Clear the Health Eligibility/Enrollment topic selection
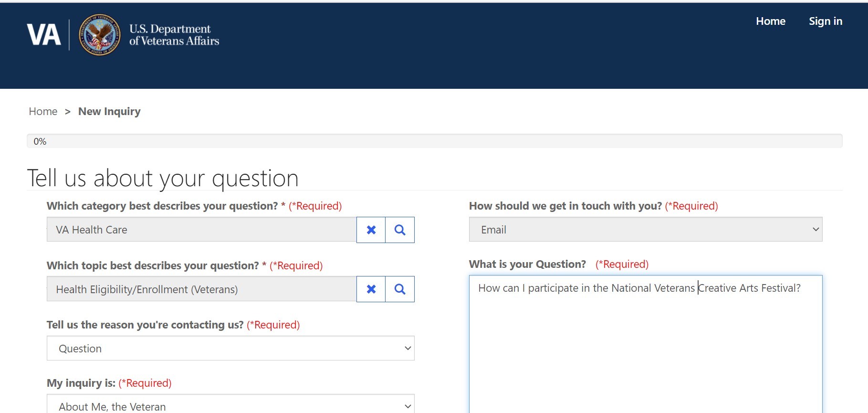The width and height of the screenshot is (868, 413). pos(371,289)
